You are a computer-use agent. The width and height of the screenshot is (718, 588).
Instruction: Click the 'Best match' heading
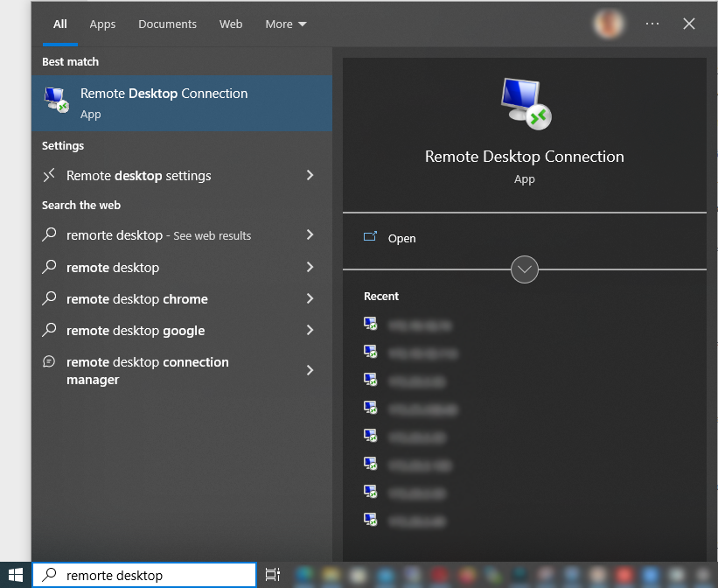[71, 62]
